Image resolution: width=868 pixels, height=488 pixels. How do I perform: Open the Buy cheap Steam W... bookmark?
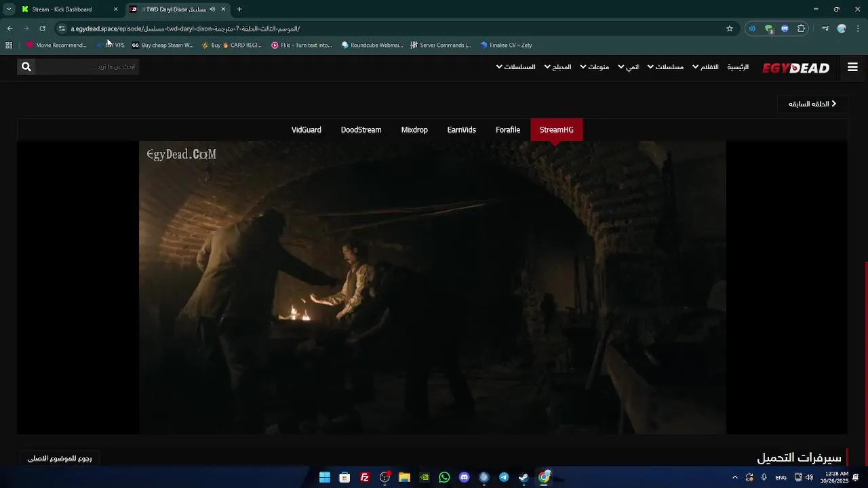[x=162, y=45]
